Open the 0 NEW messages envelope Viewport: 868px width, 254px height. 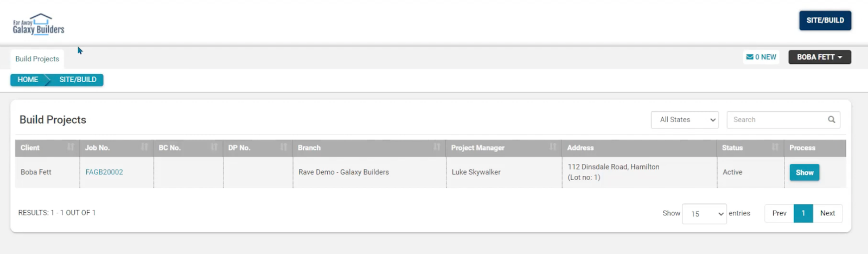[761, 57]
